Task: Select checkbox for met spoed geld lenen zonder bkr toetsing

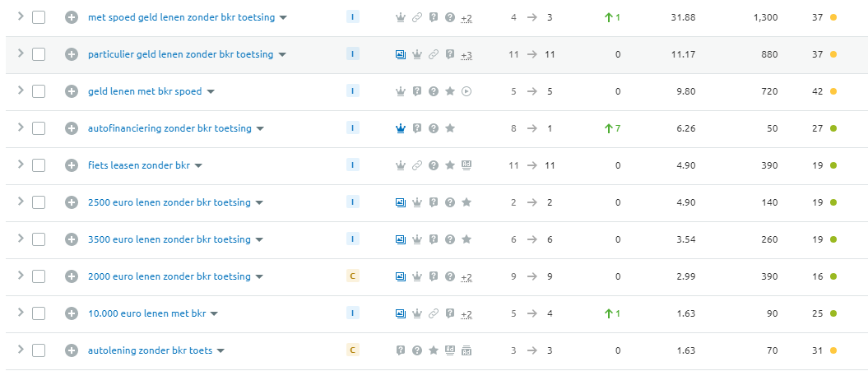Action: coord(38,18)
